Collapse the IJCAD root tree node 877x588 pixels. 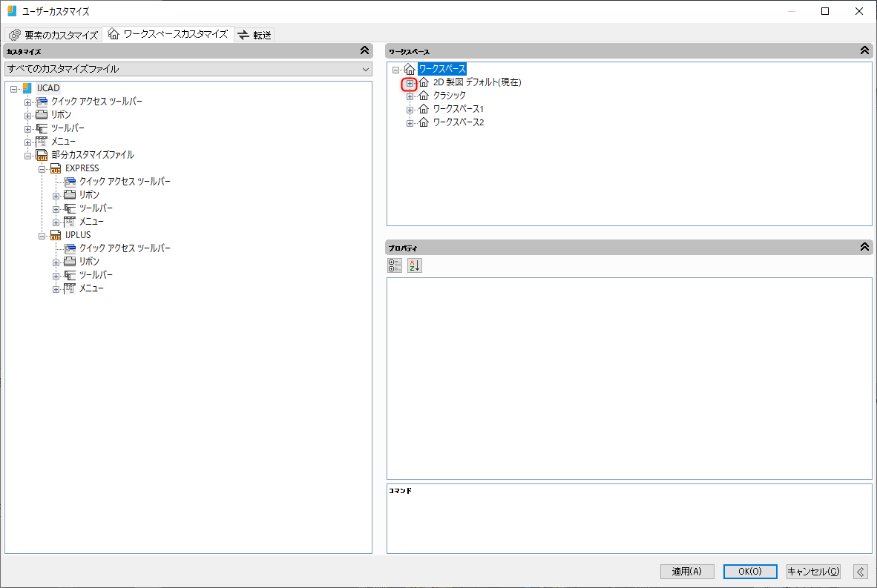point(14,89)
